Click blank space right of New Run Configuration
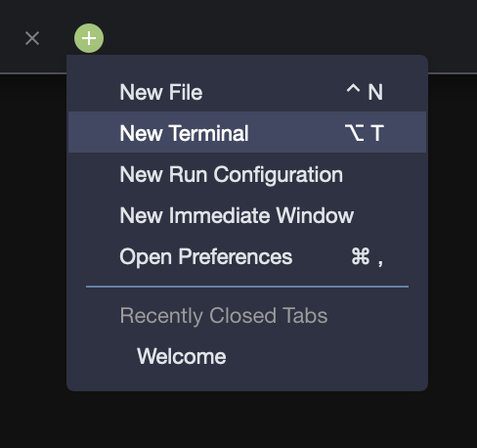 pos(384,174)
